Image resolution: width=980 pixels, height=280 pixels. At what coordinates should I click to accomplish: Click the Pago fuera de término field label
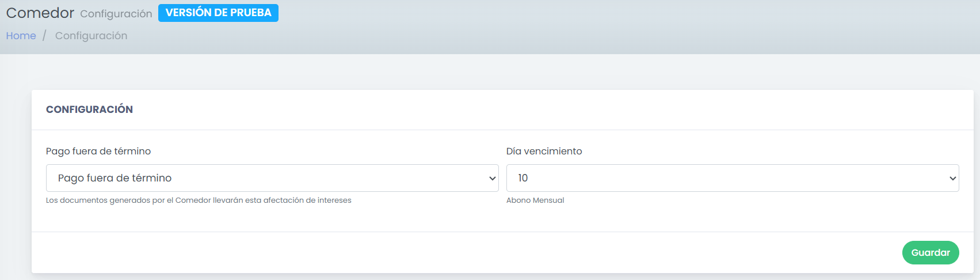point(98,151)
